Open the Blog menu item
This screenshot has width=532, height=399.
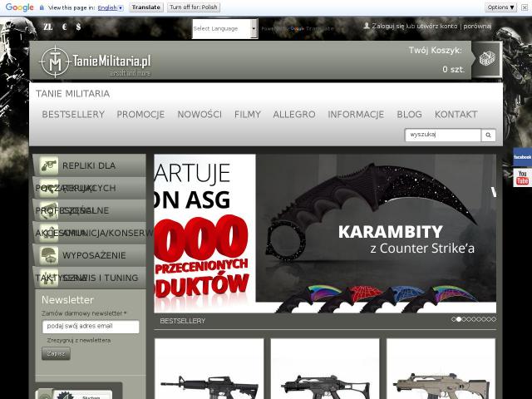410,115
